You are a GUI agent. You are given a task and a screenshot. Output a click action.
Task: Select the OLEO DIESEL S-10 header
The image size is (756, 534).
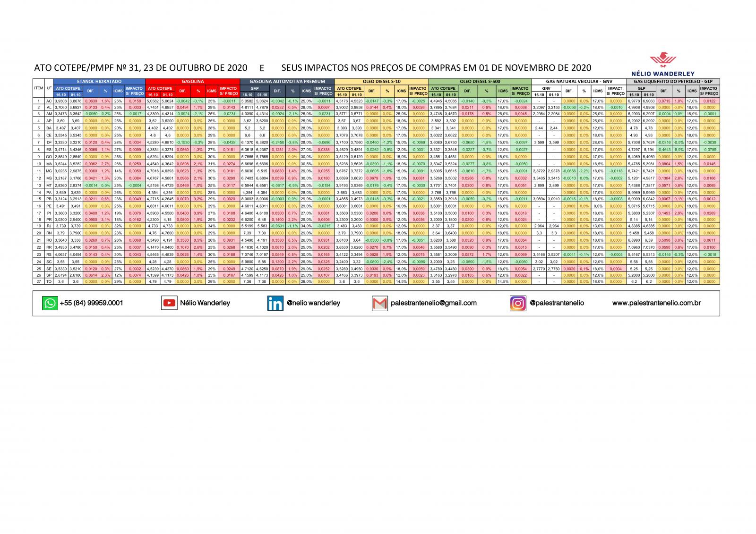coord(381,82)
